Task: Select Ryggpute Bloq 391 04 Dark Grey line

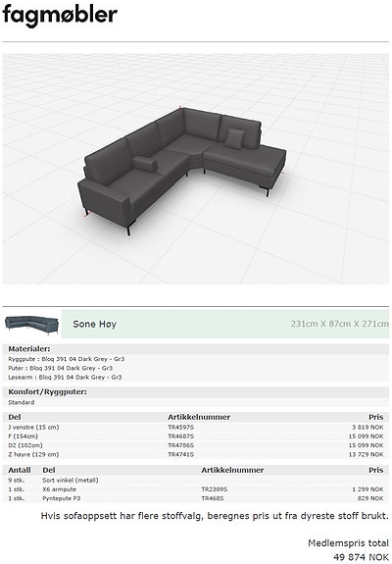Action: click(67, 359)
